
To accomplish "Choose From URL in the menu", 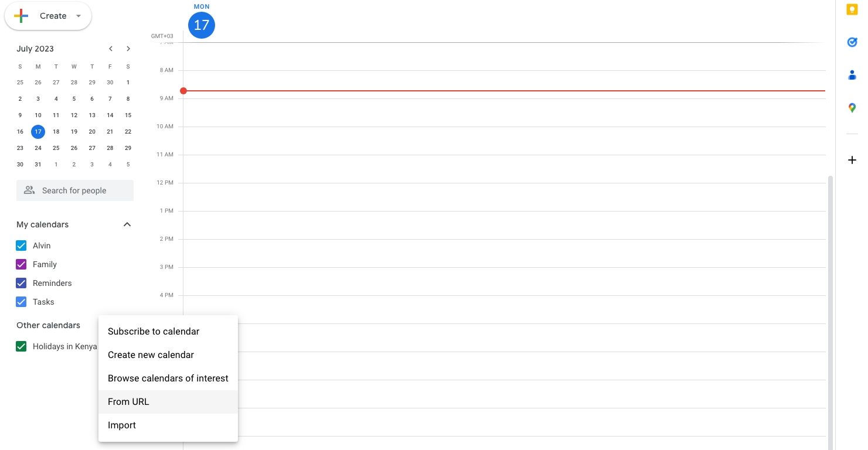I will (x=128, y=401).
